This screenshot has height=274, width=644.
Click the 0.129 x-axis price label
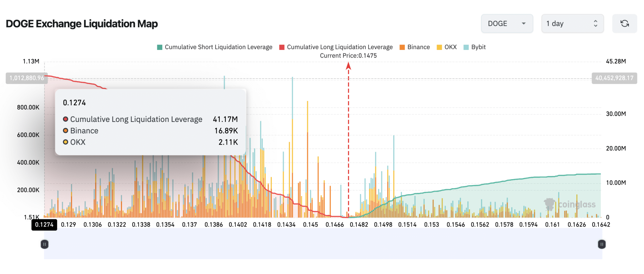click(69, 225)
